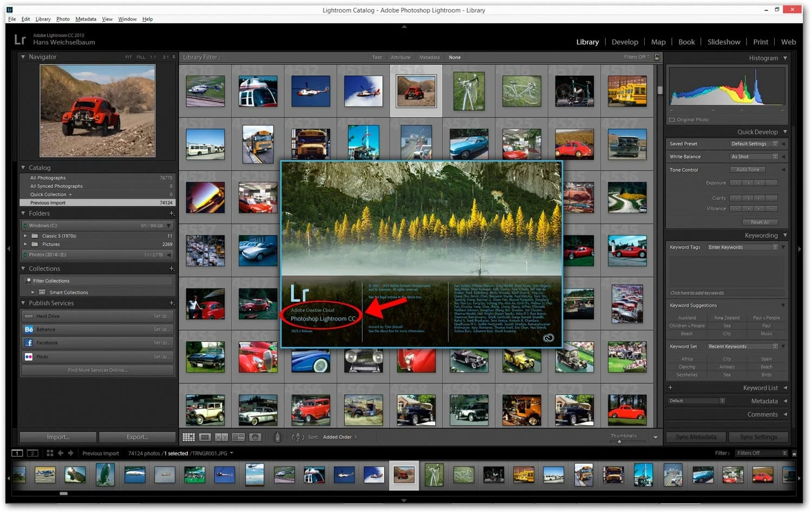Expand Smart Collections set
The width and height of the screenshot is (812, 513).
32,293
